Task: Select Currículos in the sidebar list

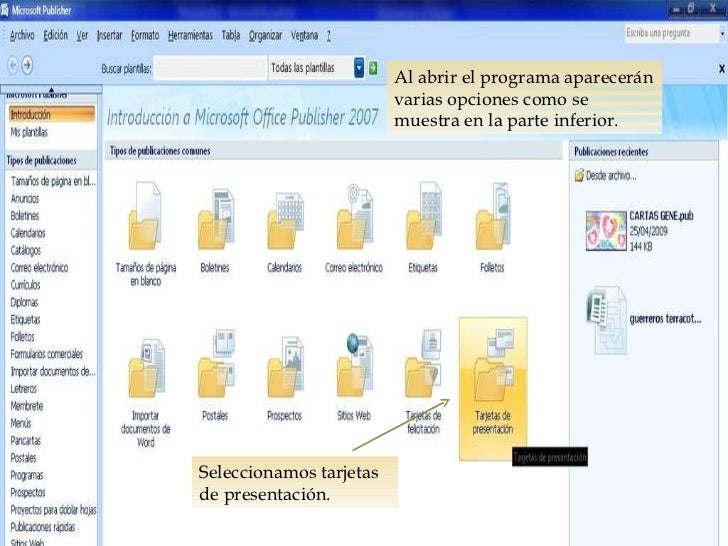Action: coord(26,285)
